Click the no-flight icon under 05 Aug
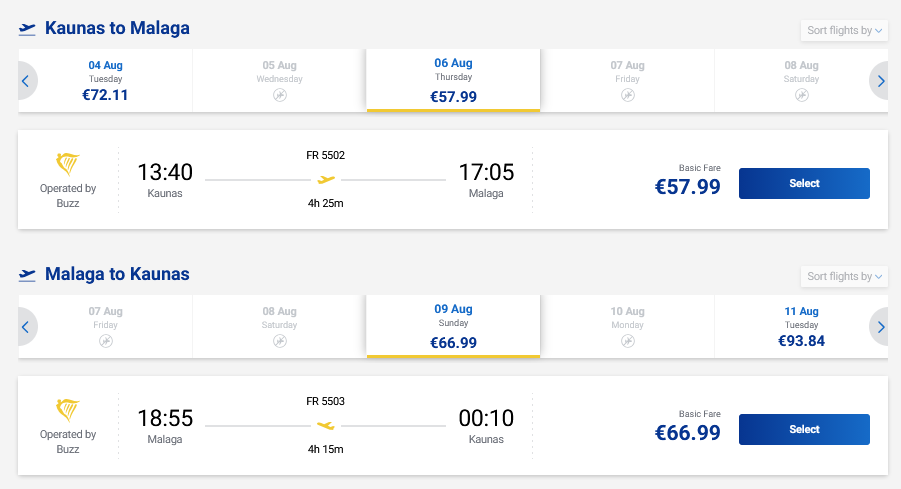901x489 pixels. pyautogui.click(x=279, y=95)
